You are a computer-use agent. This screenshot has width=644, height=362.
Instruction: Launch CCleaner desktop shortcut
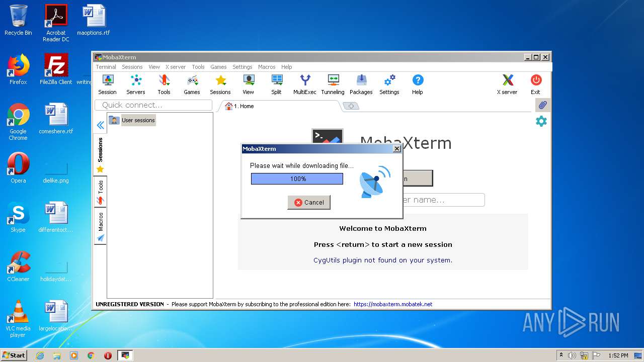[18, 266]
